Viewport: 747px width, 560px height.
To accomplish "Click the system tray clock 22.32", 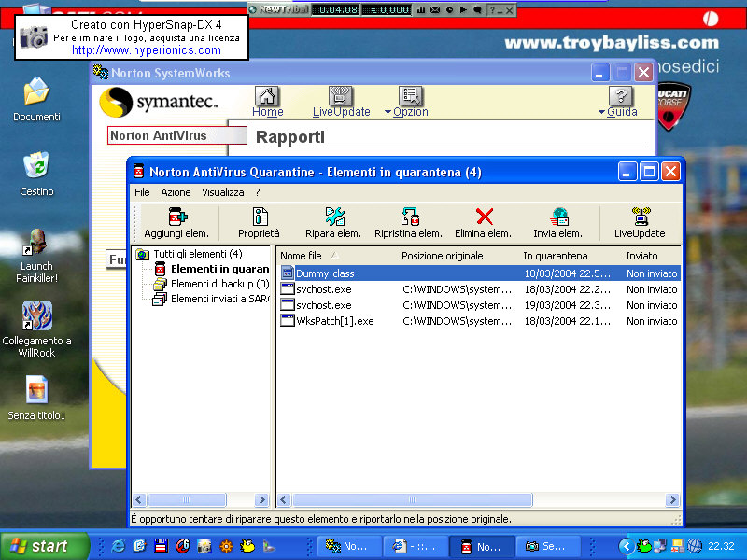I will tap(721, 546).
